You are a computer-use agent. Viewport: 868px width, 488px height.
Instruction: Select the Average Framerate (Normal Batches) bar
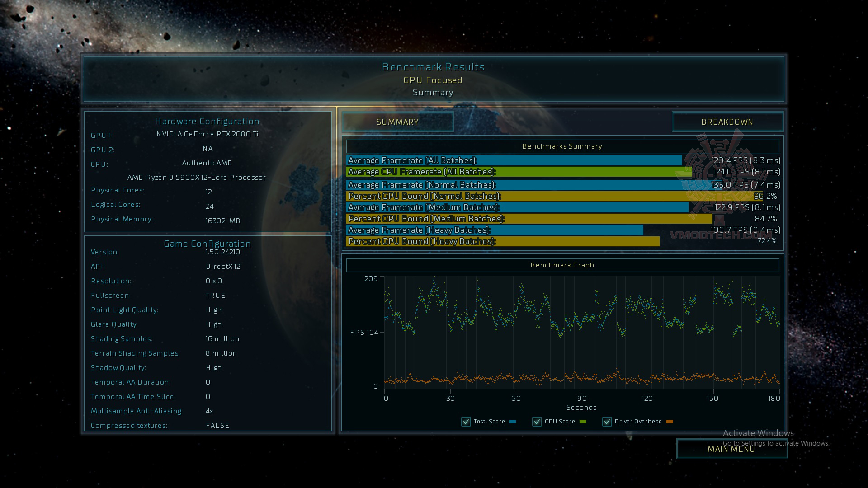coord(515,185)
